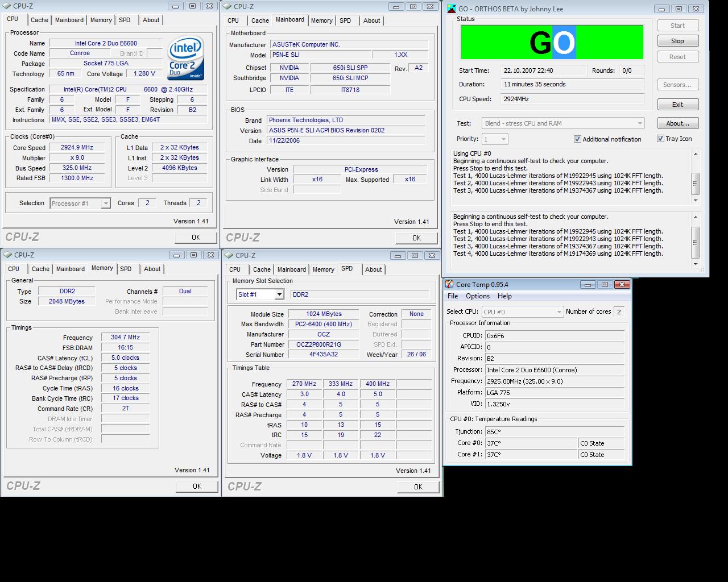Open About tab in CPU-Z Mainboard window

click(x=372, y=20)
